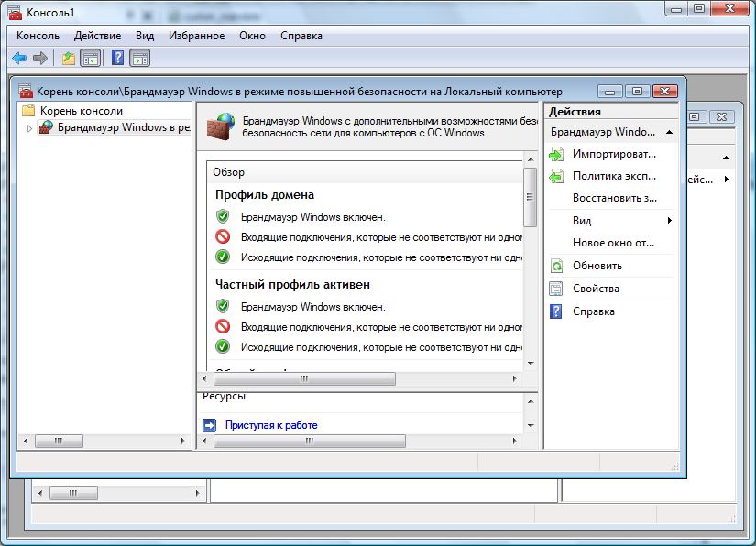Click the Приступая к работе arrow icon
The image size is (756, 546).
[209, 425]
